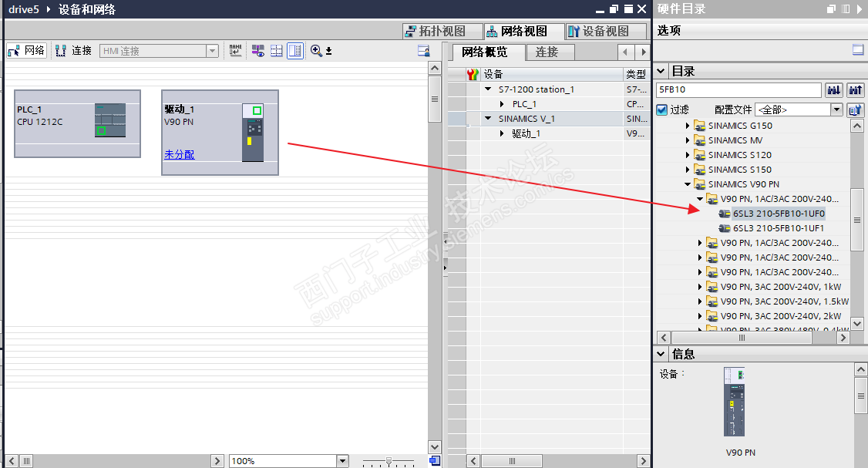This screenshot has width=868, height=468.
Task: Click search upward button in catalog
Action: click(x=855, y=89)
